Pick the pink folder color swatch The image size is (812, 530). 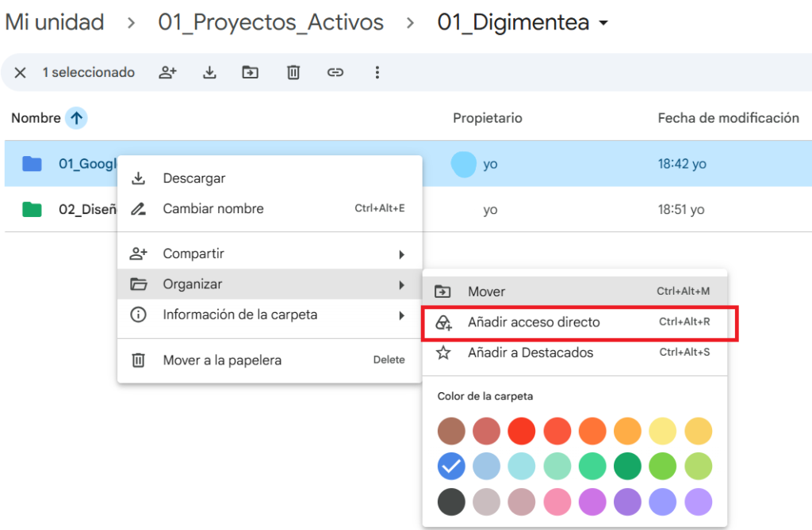click(557, 501)
